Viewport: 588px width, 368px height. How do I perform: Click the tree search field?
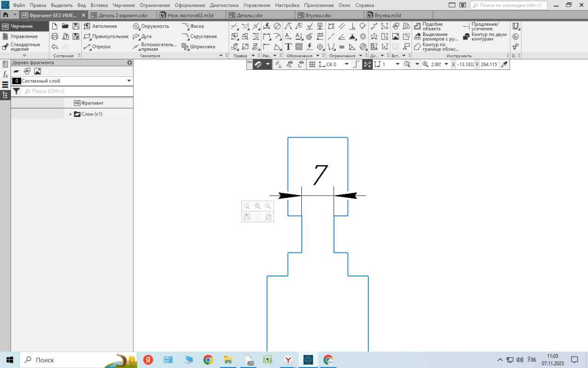[x=78, y=91]
